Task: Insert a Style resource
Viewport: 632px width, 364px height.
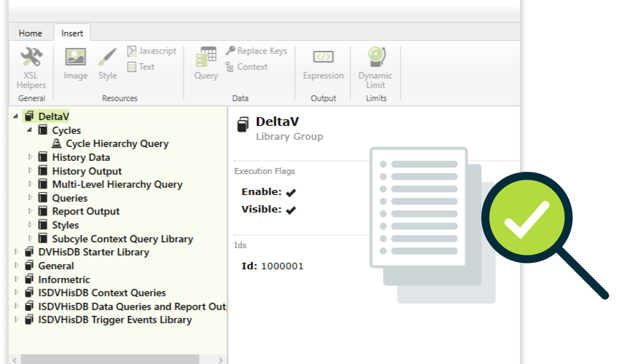Action: 107,63
